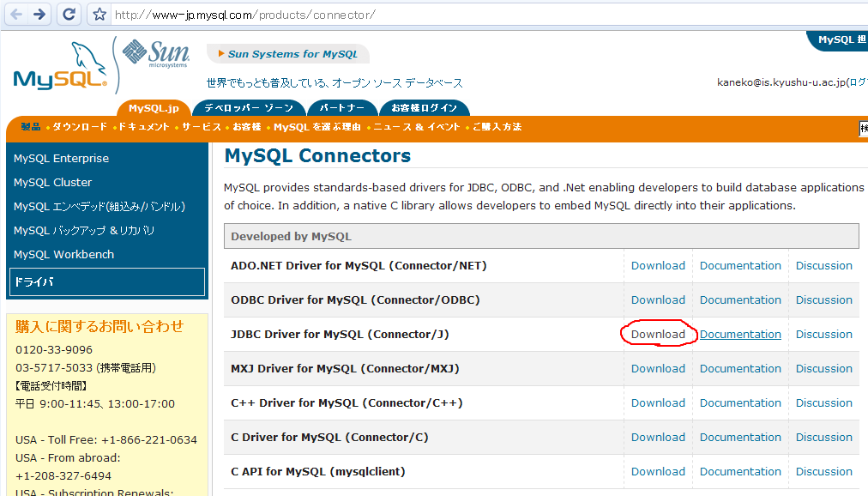This screenshot has width=868, height=496.
Task: Click kaneko@is.kyushu-u.ac.jp account text
Action: pos(781,82)
